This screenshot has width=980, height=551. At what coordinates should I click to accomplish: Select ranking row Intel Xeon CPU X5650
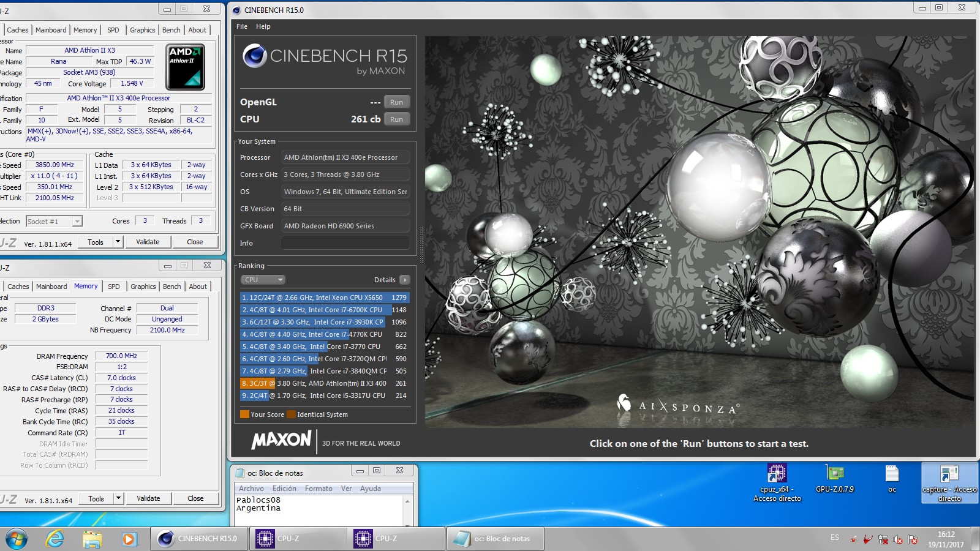click(325, 298)
